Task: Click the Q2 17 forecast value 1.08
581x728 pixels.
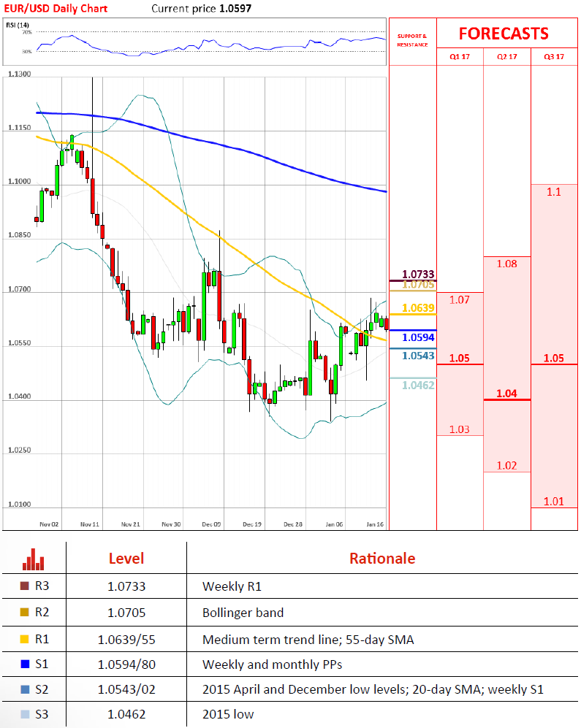Action: (x=506, y=264)
